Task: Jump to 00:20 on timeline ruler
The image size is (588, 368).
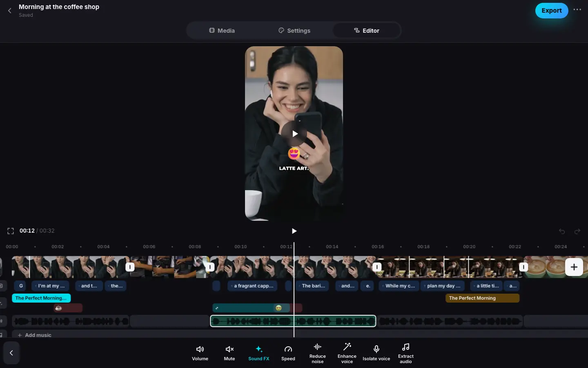Action: 469,247
